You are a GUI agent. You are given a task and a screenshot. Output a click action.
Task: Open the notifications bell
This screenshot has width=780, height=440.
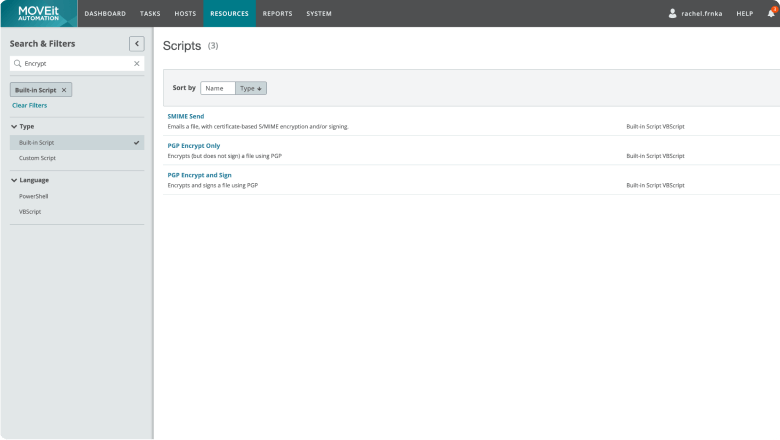771,13
